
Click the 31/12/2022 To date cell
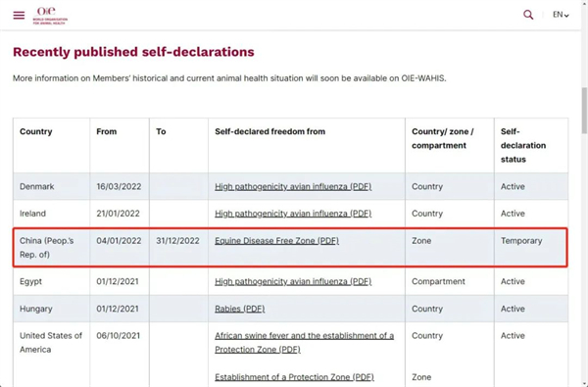click(x=178, y=248)
